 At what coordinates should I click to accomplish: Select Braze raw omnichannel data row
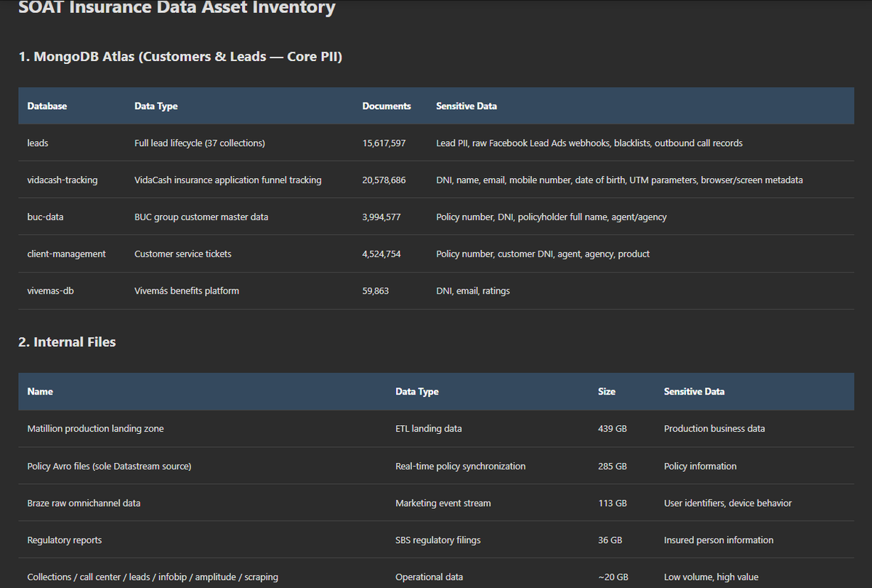click(436, 503)
